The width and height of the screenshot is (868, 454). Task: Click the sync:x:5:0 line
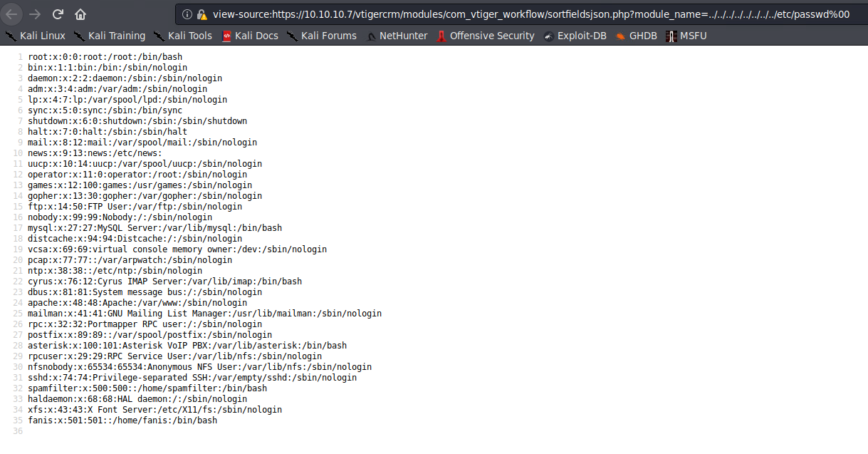pyautogui.click(x=105, y=110)
